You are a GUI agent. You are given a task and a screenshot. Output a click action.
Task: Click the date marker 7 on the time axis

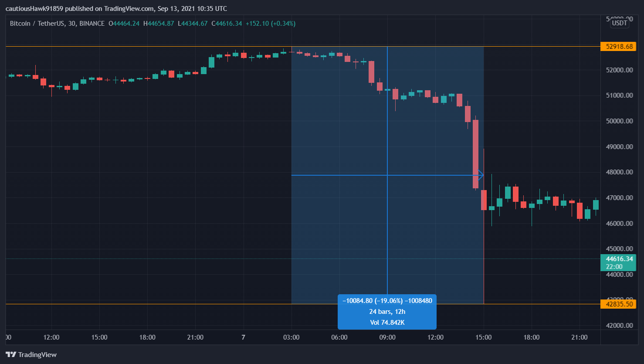tap(243, 337)
